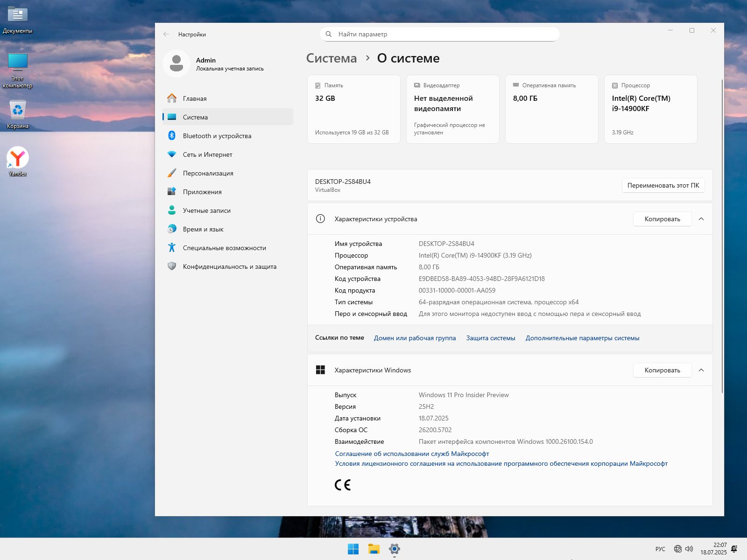Click the Память 32 GB card
The image size is (747, 560).
tap(353, 109)
